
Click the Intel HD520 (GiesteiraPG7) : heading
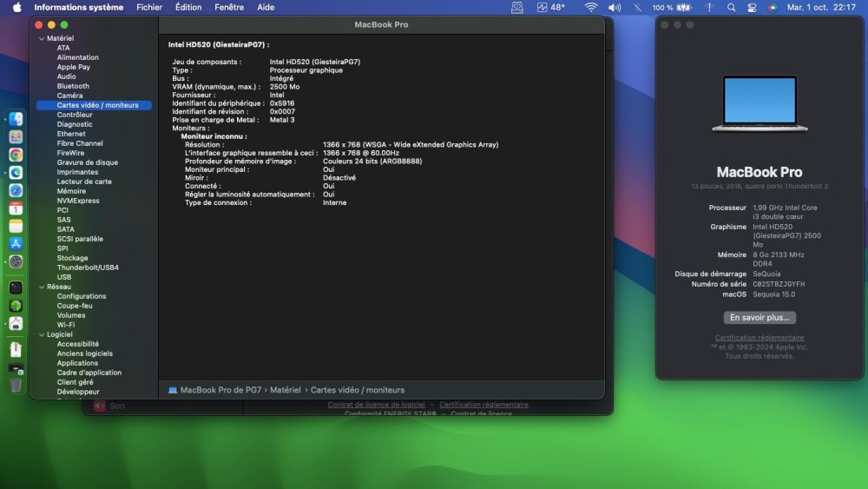tap(219, 45)
